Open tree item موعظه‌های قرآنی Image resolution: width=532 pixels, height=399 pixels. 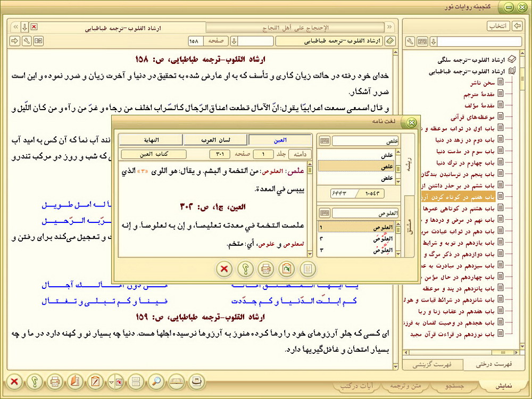[x=472, y=117]
